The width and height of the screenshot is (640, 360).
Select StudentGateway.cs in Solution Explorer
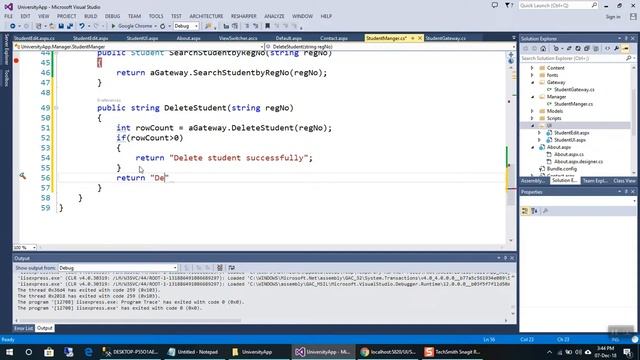click(x=574, y=89)
